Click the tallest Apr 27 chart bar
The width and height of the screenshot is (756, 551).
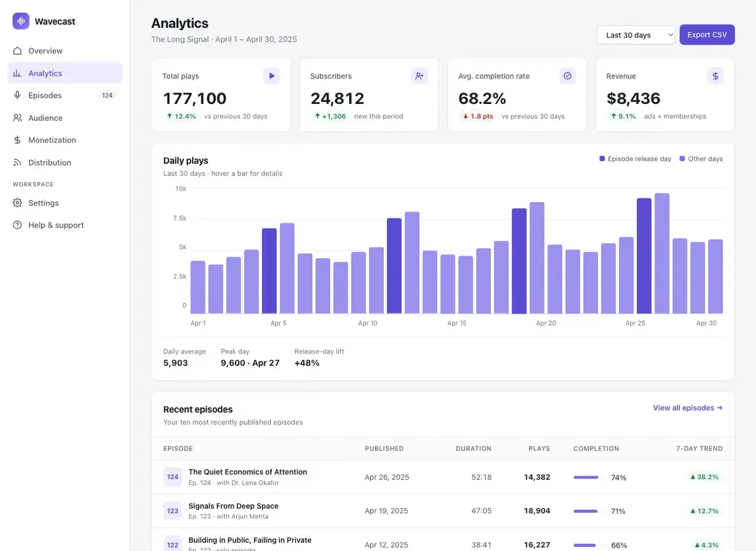point(661,253)
